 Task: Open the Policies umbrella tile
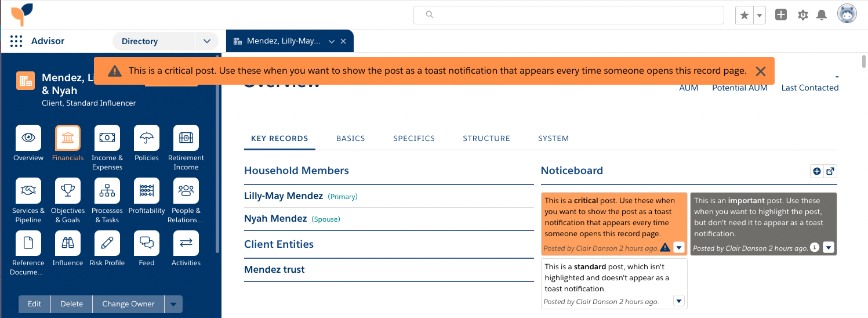pyautogui.click(x=147, y=138)
